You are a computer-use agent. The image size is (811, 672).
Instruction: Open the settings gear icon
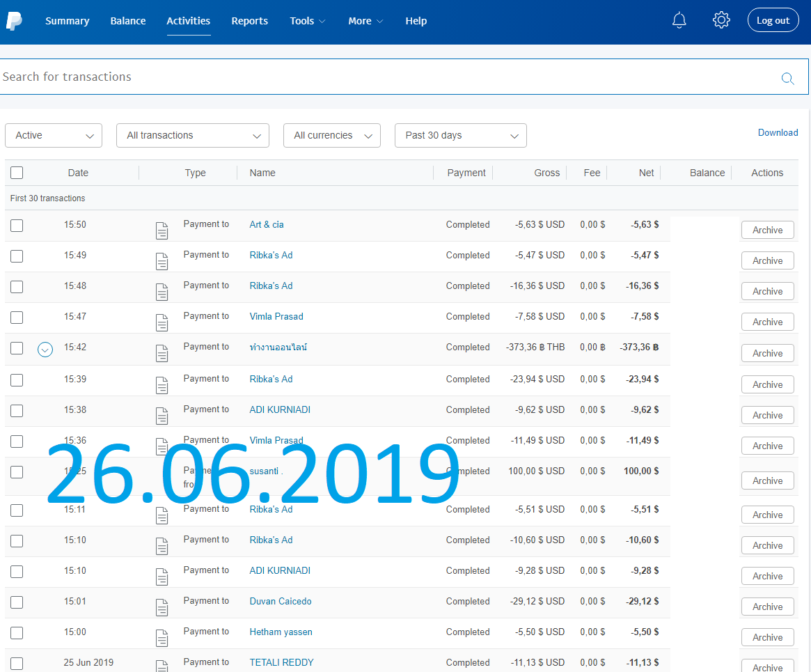721,20
